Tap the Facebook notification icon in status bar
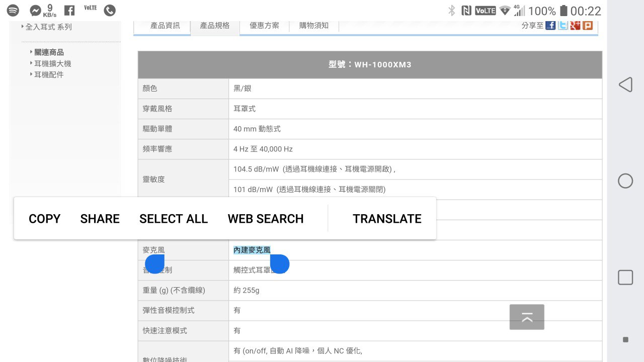The height and width of the screenshot is (362, 644). click(x=70, y=10)
